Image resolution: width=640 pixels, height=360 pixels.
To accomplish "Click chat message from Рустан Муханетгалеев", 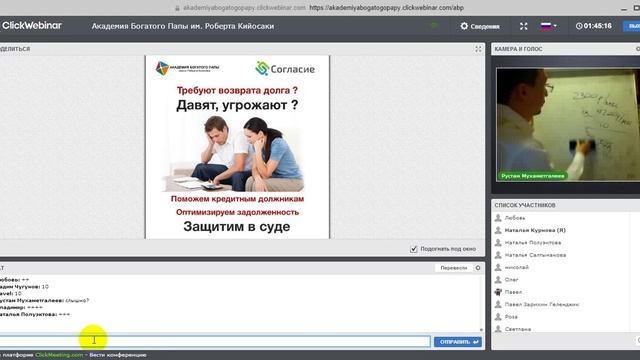I will 44,300.
